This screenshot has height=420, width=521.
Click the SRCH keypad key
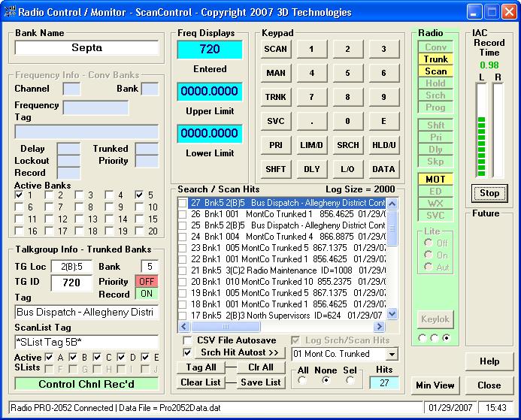point(347,145)
